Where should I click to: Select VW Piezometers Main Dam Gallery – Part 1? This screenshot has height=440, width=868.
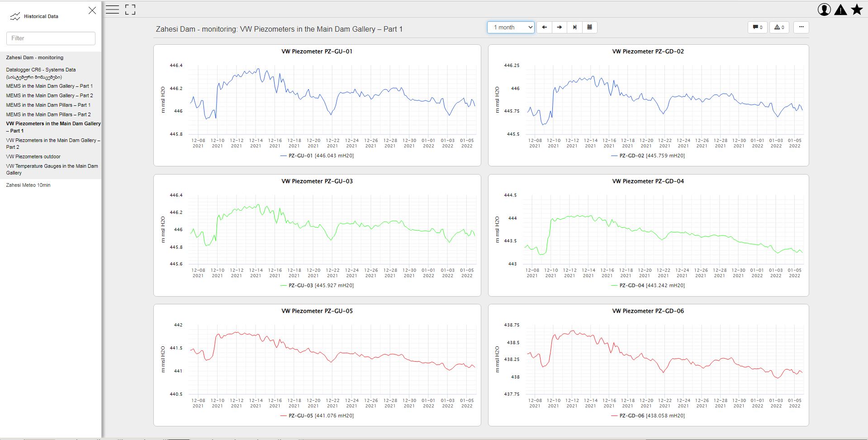click(x=53, y=127)
